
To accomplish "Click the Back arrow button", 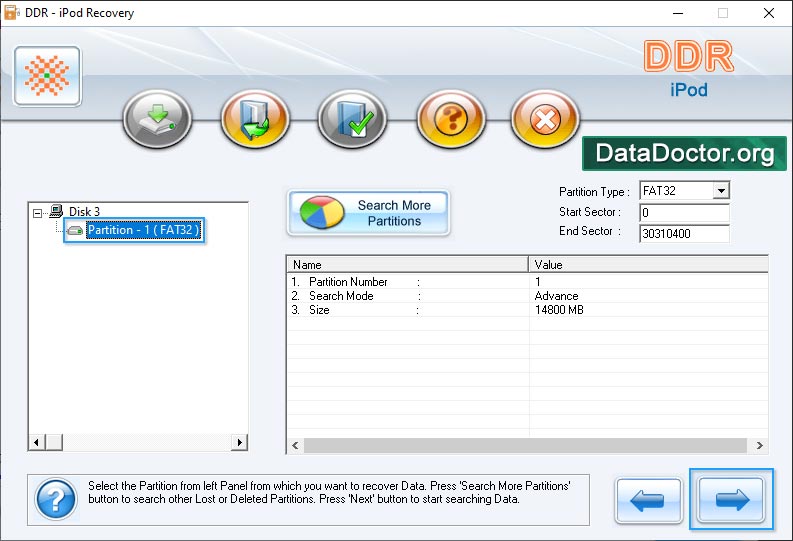I will [648, 501].
